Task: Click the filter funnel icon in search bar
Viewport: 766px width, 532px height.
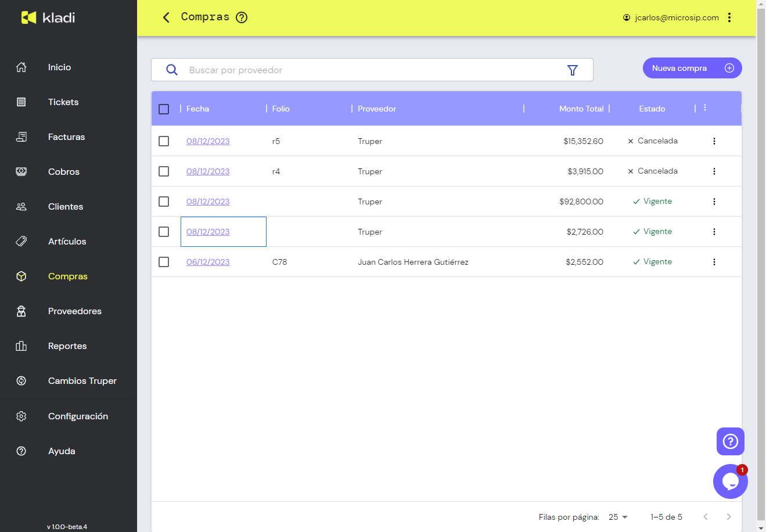Action: click(x=572, y=70)
